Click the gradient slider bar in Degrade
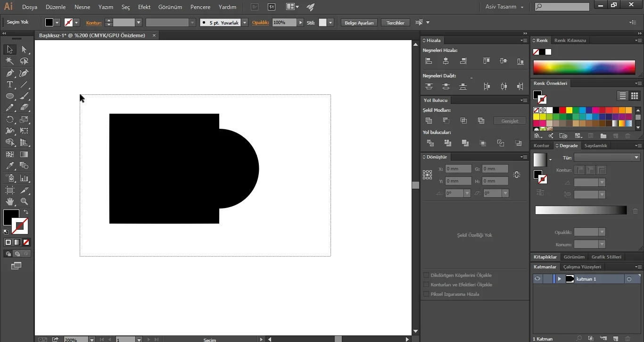Viewport: 644px width, 342px height. (x=581, y=210)
